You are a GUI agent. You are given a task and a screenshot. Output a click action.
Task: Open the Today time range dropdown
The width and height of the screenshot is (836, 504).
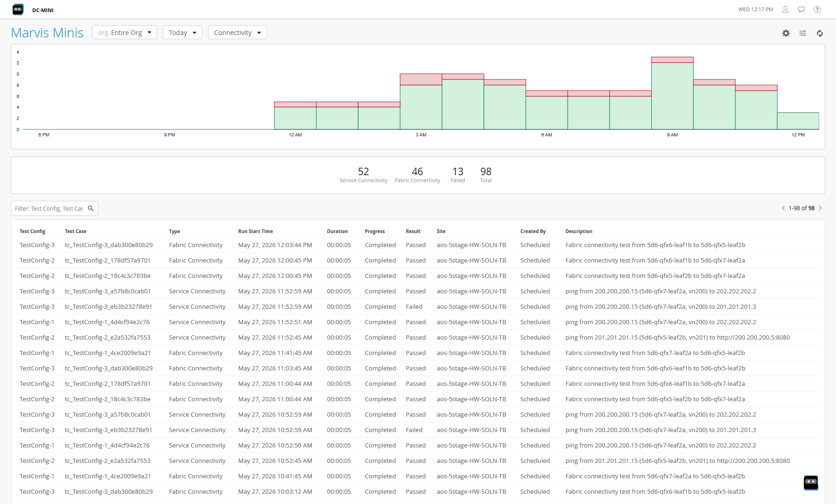click(182, 32)
